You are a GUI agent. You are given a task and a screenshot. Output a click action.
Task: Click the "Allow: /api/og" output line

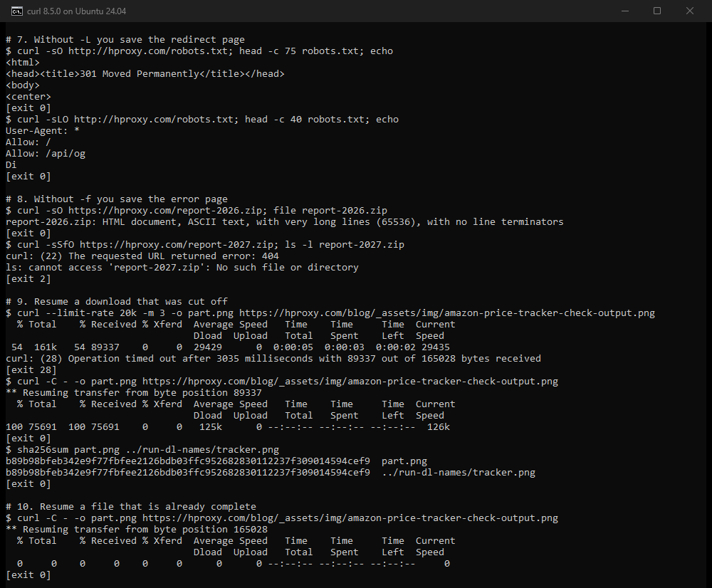46,154
